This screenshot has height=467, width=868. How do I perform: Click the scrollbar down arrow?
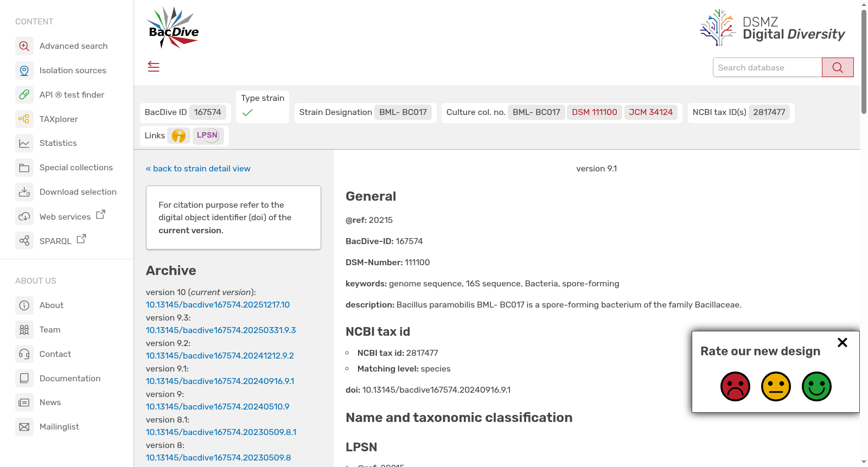(864, 462)
